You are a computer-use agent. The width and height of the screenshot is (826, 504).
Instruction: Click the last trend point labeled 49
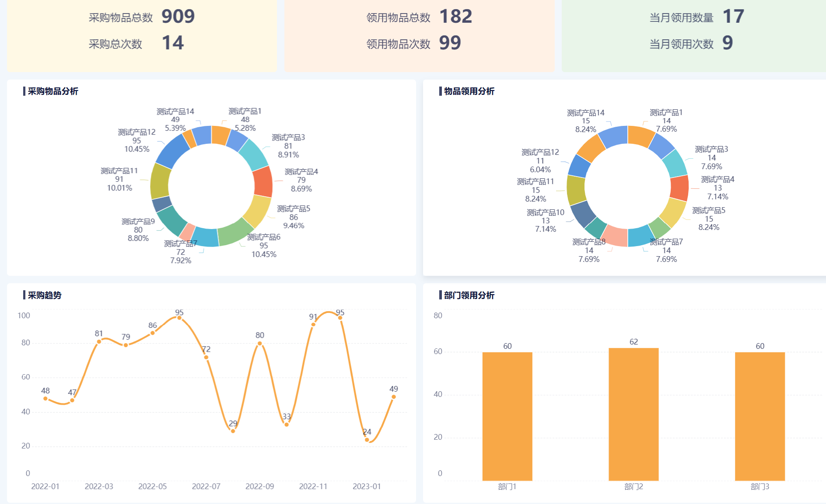pos(394,397)
